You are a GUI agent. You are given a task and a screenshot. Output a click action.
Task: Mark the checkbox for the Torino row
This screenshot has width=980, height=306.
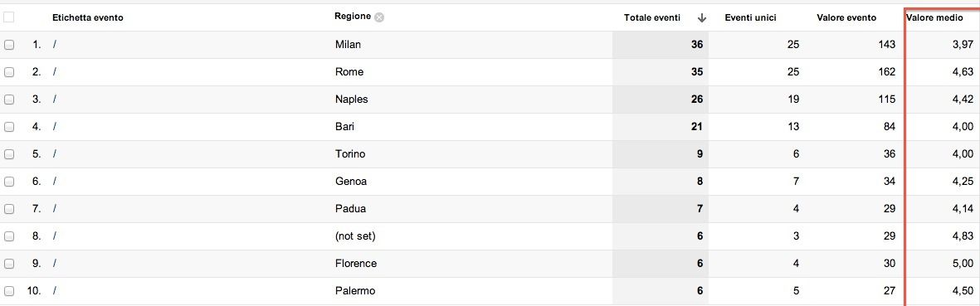tap(9, 154)
